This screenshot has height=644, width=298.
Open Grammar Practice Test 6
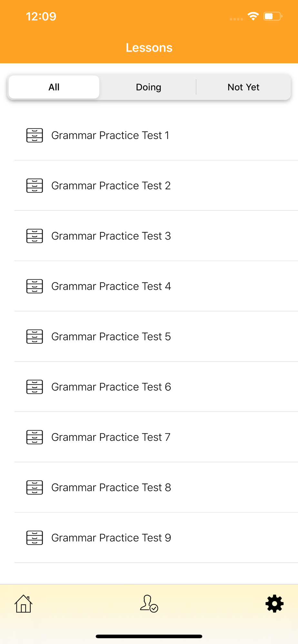156,387
